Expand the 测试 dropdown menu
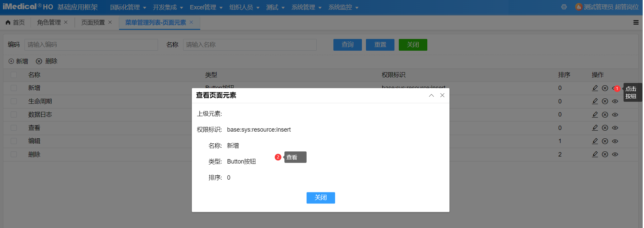644x228 pixels. pos(275,7)
